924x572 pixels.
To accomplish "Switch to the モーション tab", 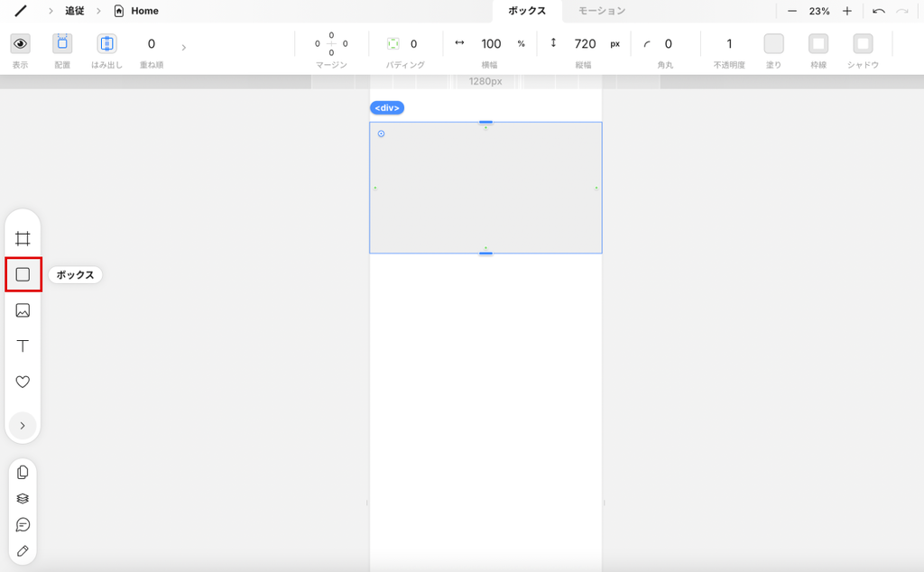I will (x=602, y=11).
